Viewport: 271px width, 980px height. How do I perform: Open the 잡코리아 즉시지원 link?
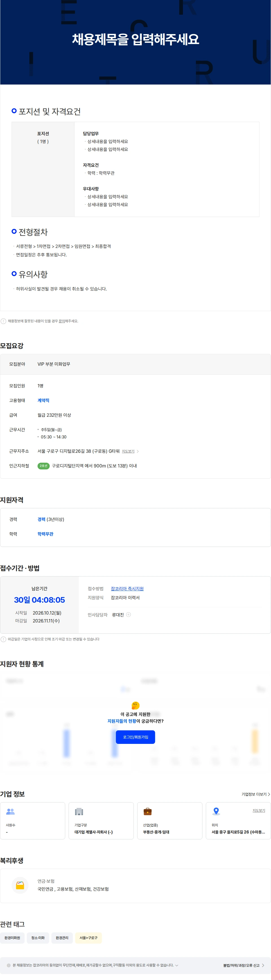pyautogui.click(x=127, y=589)
